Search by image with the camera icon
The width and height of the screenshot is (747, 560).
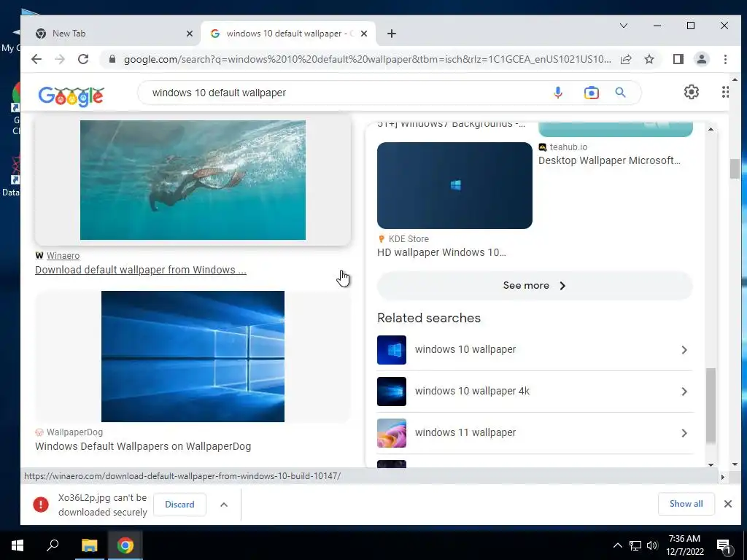click(591, 93)
